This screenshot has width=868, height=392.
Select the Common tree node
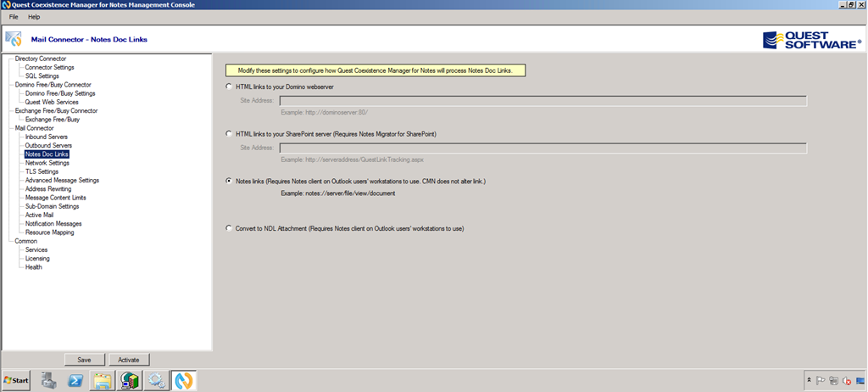pos(26,241)
